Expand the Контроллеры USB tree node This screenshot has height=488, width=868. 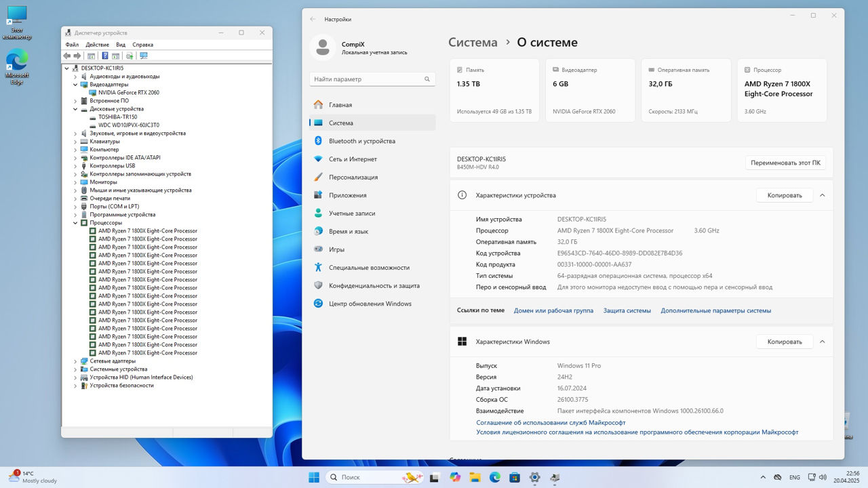click(75, 166)
